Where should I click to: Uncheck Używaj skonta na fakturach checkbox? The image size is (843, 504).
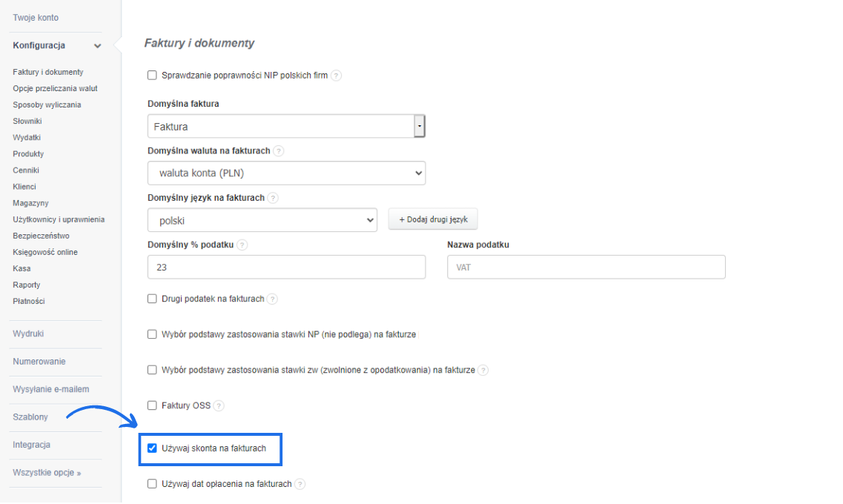[x=152, y=448]
